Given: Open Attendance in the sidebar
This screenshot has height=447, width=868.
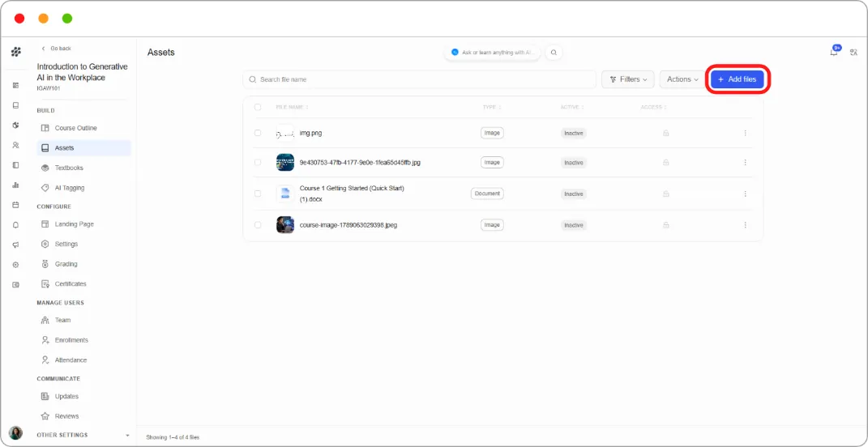Looking at the screenshot, I should tap(83, 360).
